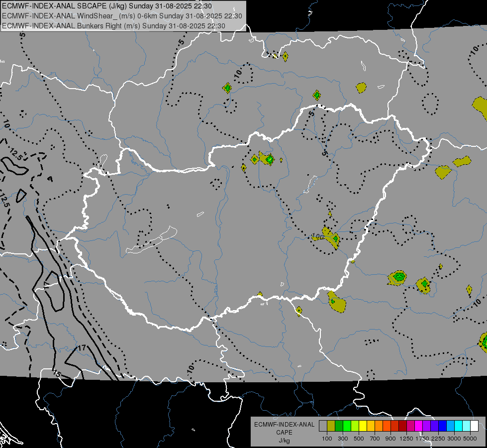This screenshot has width=487, height=448.
Task: Select the olive swatch in CAPE legend
Action: pos(331,426)
